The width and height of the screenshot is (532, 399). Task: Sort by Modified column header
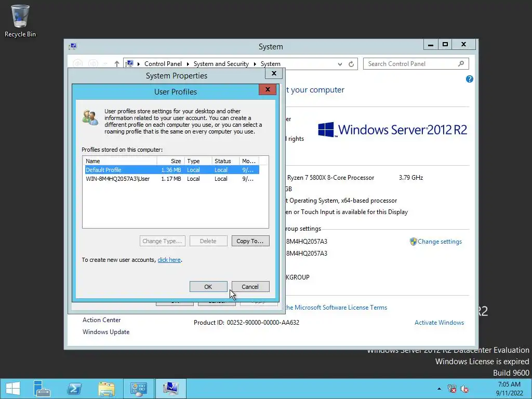pos(249,161)
